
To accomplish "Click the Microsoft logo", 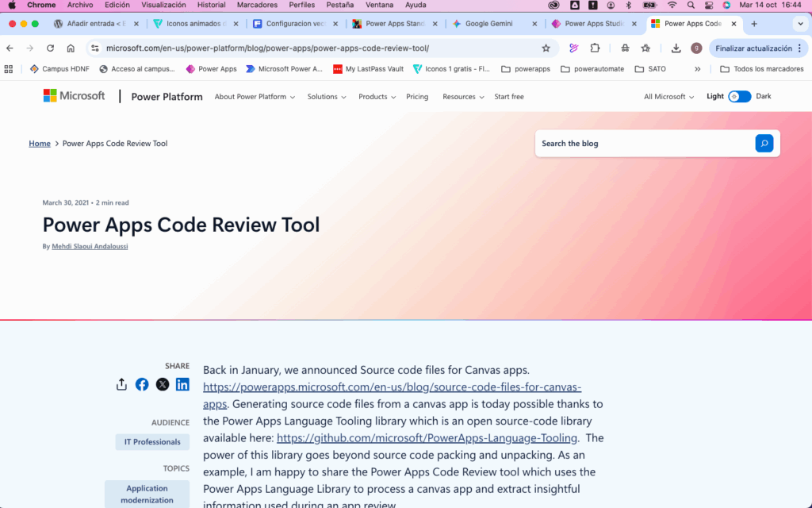I will pos(74,96).
